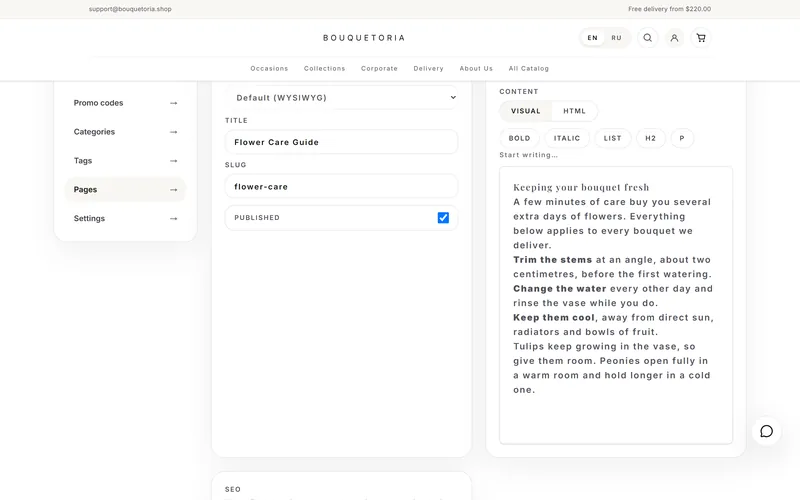
Task: Open the About Us menu
Action: tap(476, 68)
